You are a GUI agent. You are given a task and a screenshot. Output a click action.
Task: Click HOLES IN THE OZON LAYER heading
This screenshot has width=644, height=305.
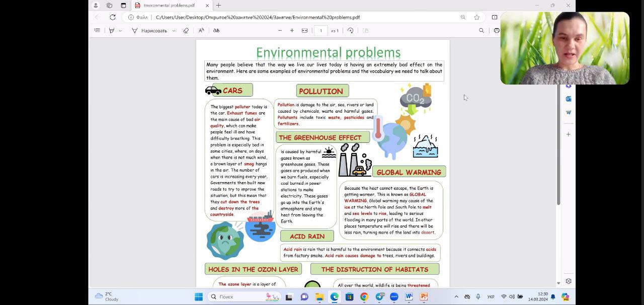[253, 269]
